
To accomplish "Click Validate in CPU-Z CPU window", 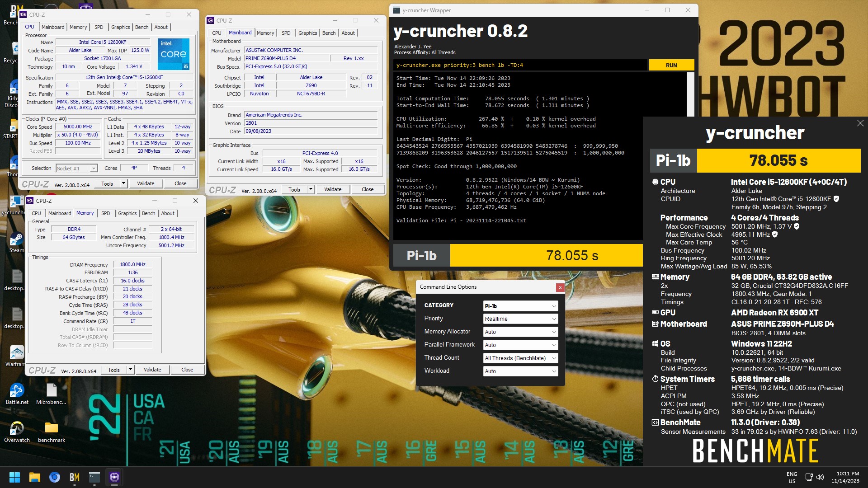I will click(146, 183).
